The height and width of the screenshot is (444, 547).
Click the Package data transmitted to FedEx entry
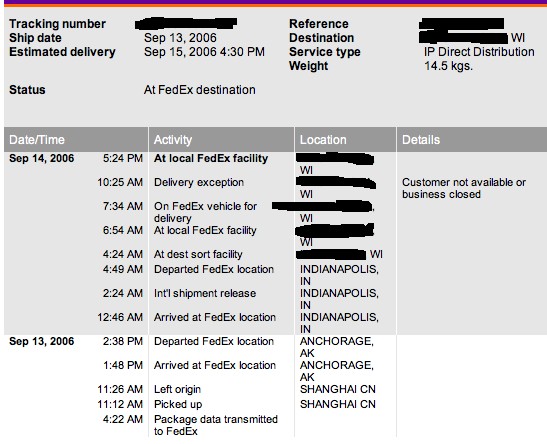click(216, 425)
